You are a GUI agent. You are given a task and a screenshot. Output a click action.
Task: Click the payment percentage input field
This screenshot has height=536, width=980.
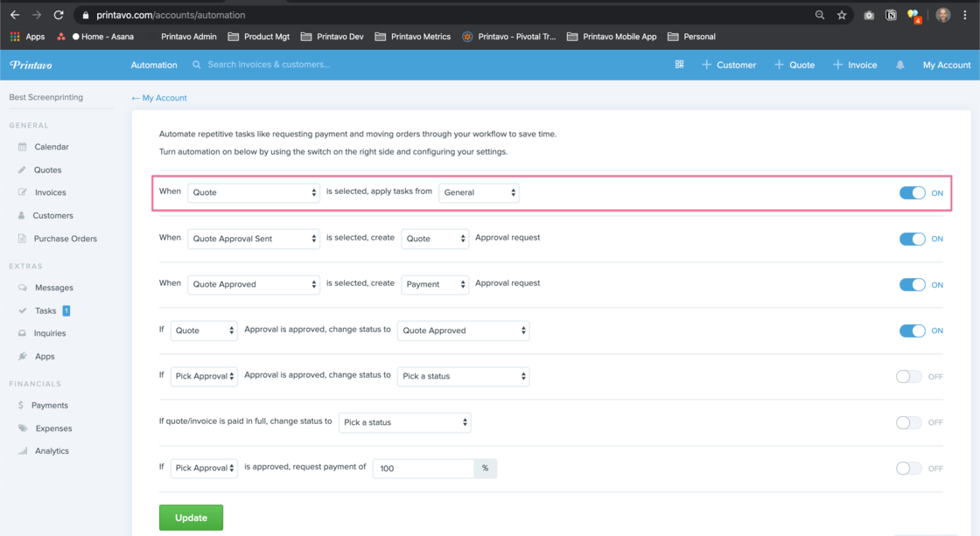[423, 469]
